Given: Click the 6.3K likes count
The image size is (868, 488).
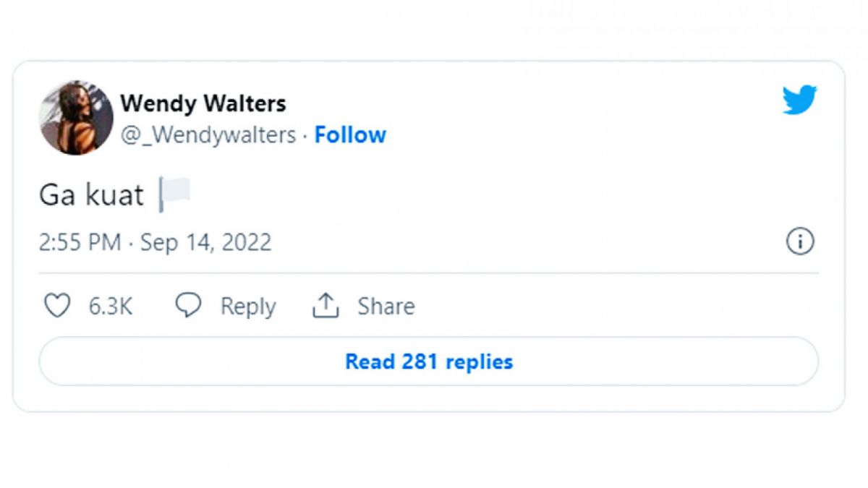Looking at the screenshot, I should [x=111, y=307].
